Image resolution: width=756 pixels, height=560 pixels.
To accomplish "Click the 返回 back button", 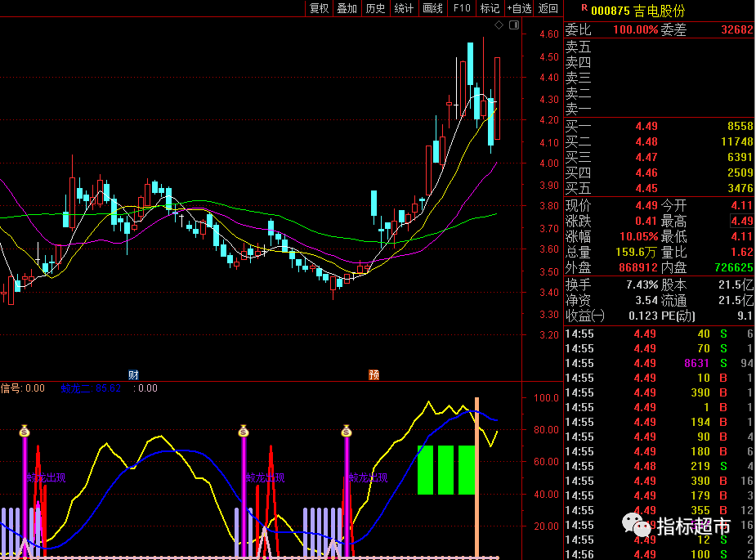I will click(x=548, y=8).
